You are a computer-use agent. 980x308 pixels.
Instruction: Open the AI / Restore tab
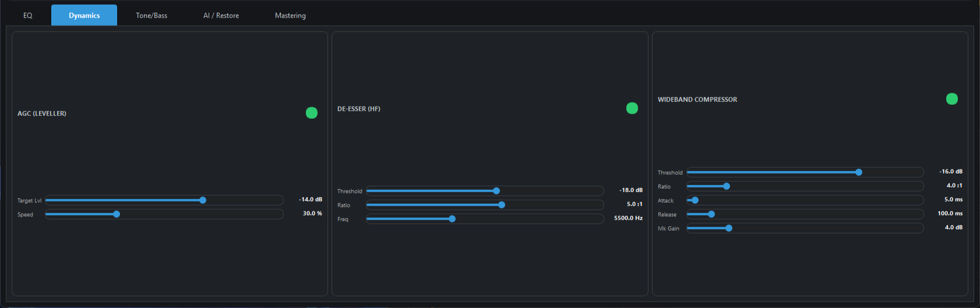(x=221, y=15)
